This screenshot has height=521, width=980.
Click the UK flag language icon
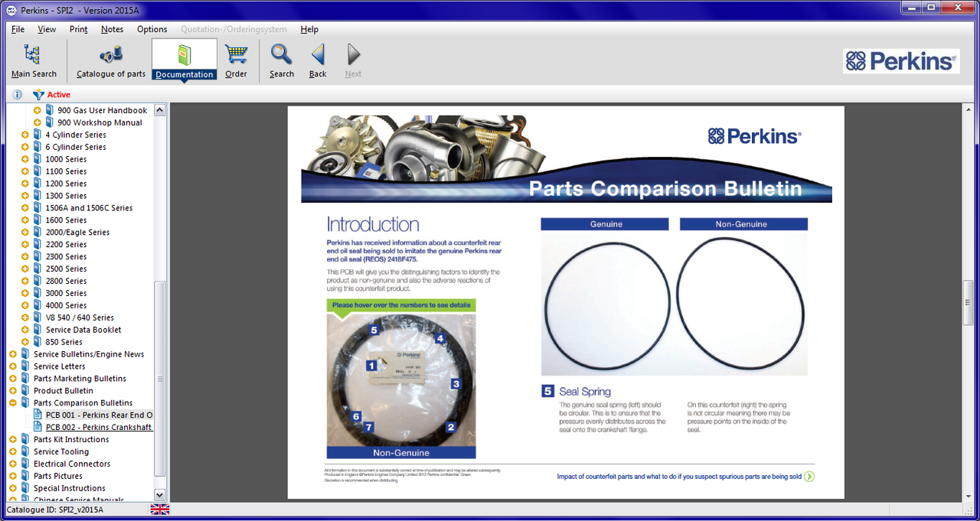pos(160,510)
